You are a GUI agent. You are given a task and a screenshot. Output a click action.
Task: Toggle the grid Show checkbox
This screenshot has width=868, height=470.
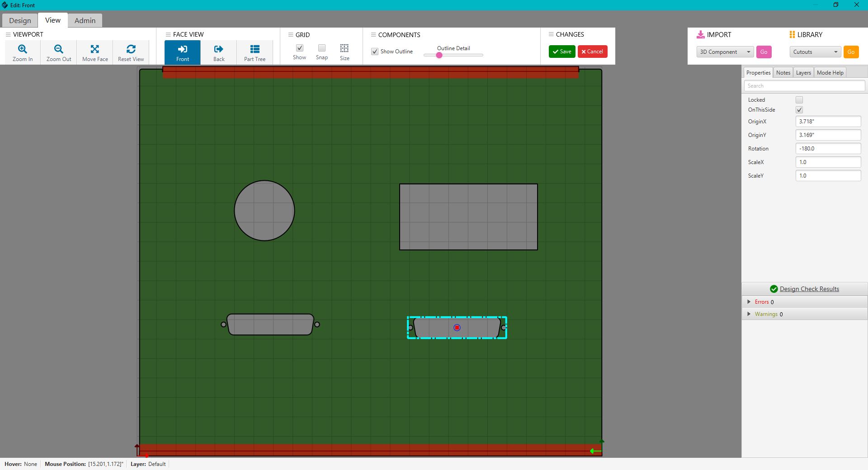click(300, 48)
